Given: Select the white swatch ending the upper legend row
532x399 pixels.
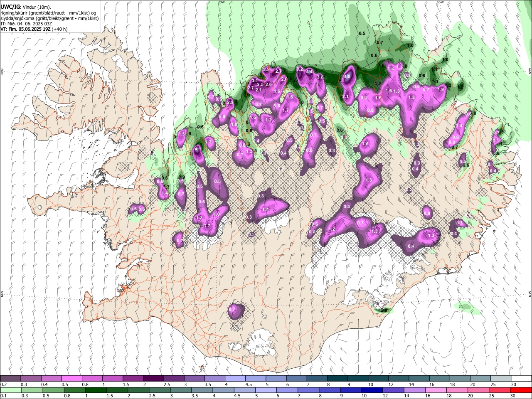Looking at the screenshot, I should (x=521, y=378).
